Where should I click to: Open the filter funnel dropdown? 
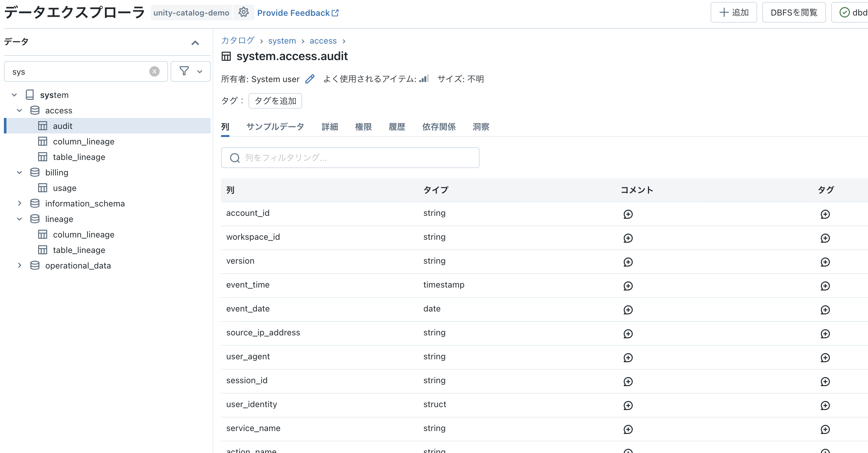click(190, 71)
